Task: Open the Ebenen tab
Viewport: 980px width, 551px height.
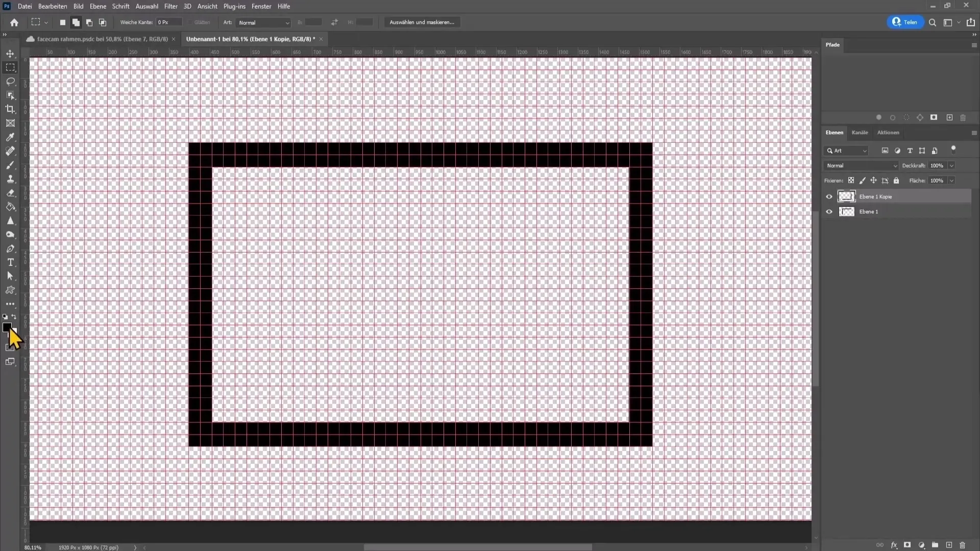Action: pyautogui.click(x=834, y=133)
